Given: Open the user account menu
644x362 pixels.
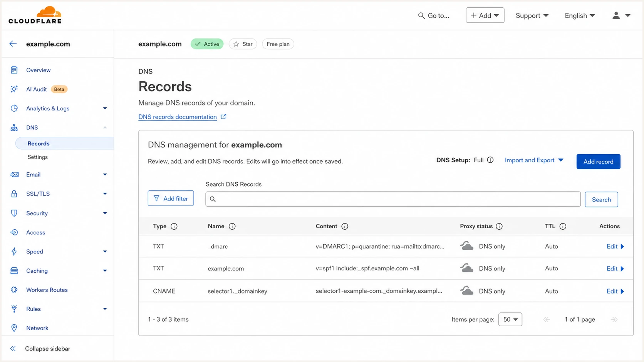Looking at the screenshot, I should coord(621,15).
